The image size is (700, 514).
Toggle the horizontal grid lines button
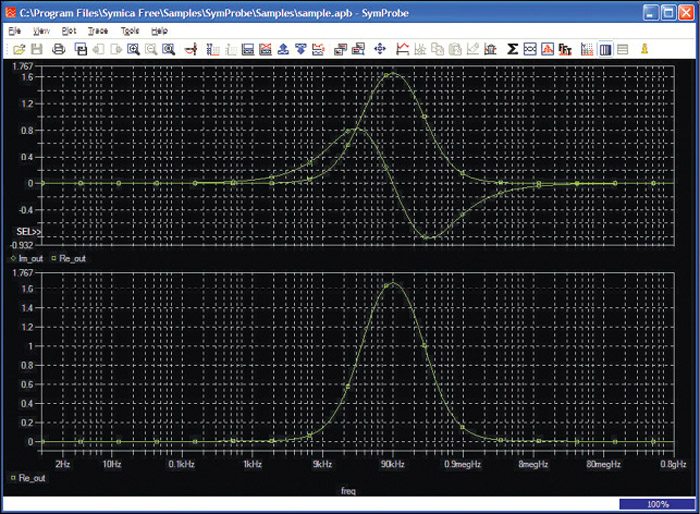pyautogui.click(x=622, y=48)
